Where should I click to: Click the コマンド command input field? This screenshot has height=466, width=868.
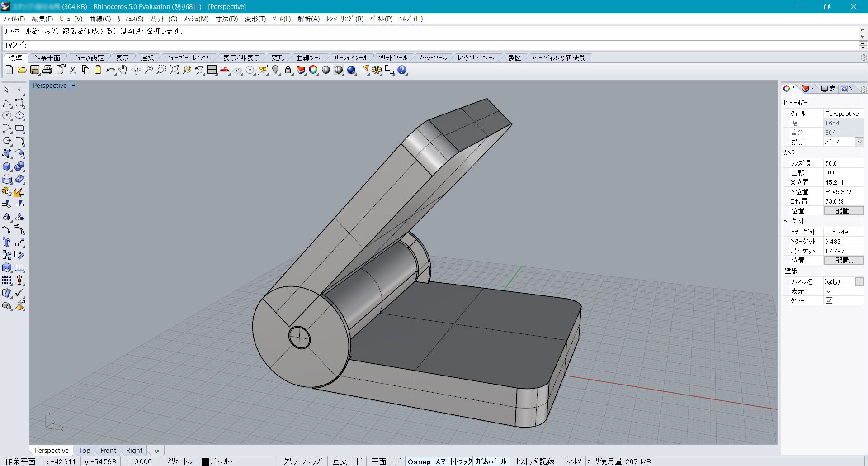[443, 44]
